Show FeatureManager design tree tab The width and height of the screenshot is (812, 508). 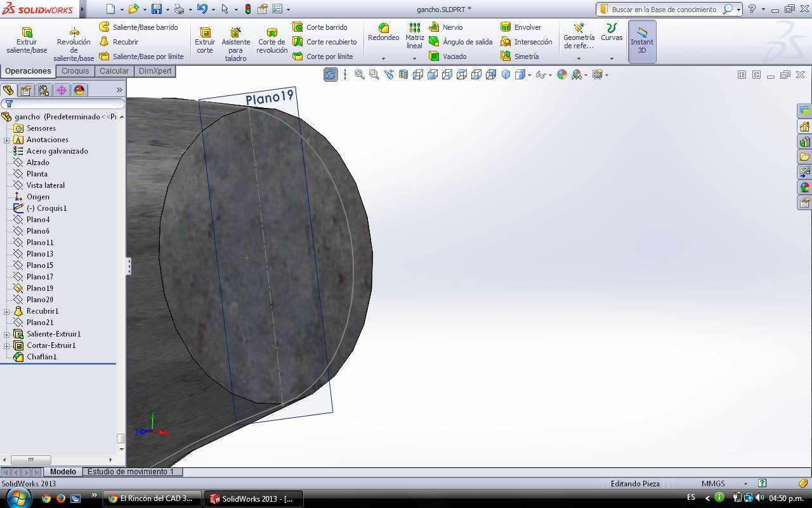(8, 90)
